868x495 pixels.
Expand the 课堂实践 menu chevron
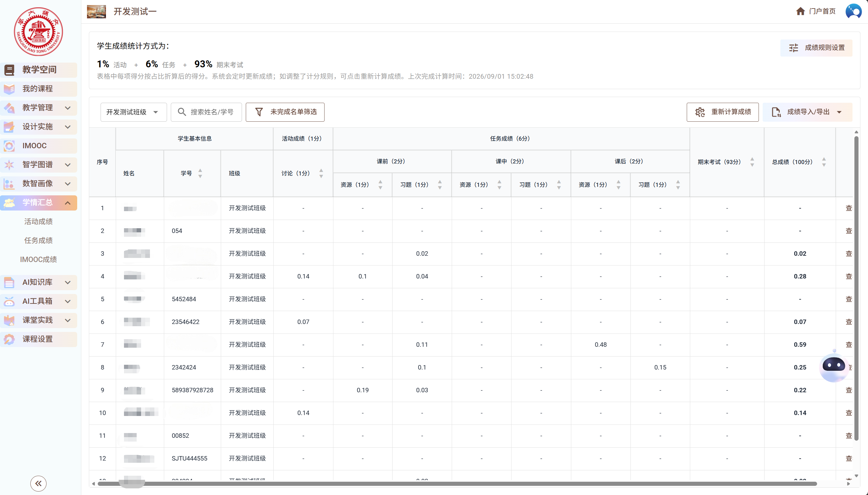(68, 320)
